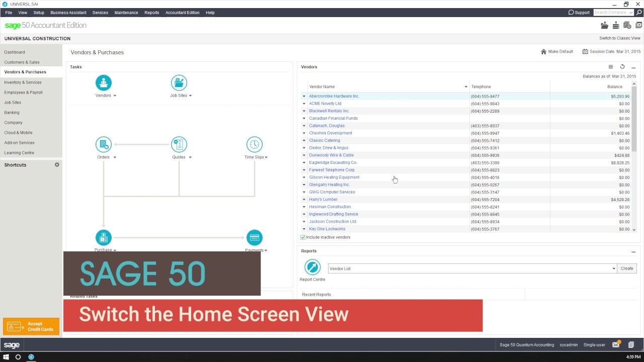644x362 pixels.
Task: Open the Report Centre icon
Action: [x=312, y=267]
